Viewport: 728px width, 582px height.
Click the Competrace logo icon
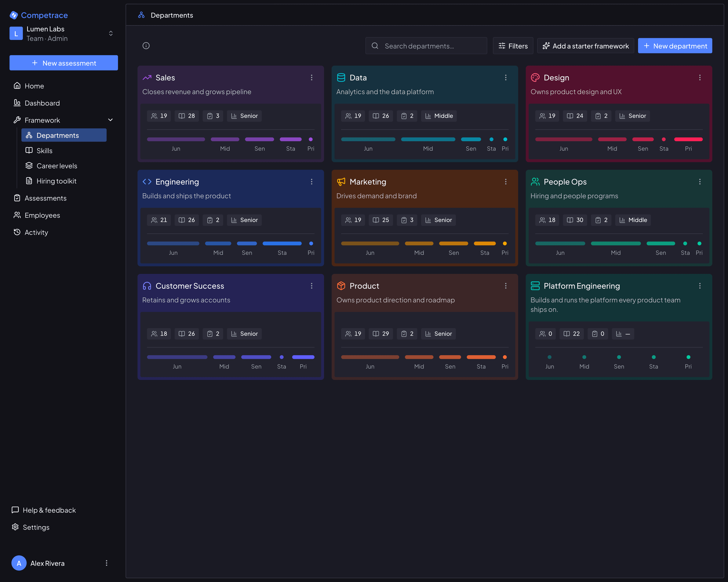click(x=14, y=15)
